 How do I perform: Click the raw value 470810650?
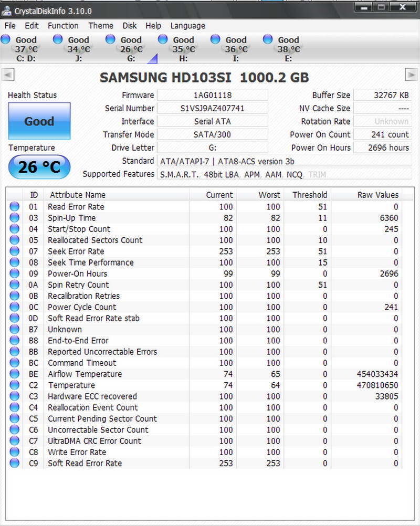click(377, 385)
